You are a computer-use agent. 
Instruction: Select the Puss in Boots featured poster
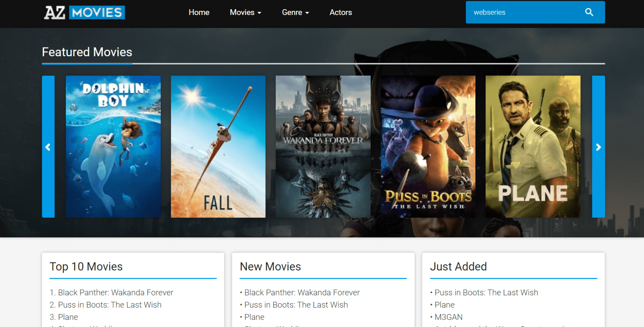tap(427, 147)
